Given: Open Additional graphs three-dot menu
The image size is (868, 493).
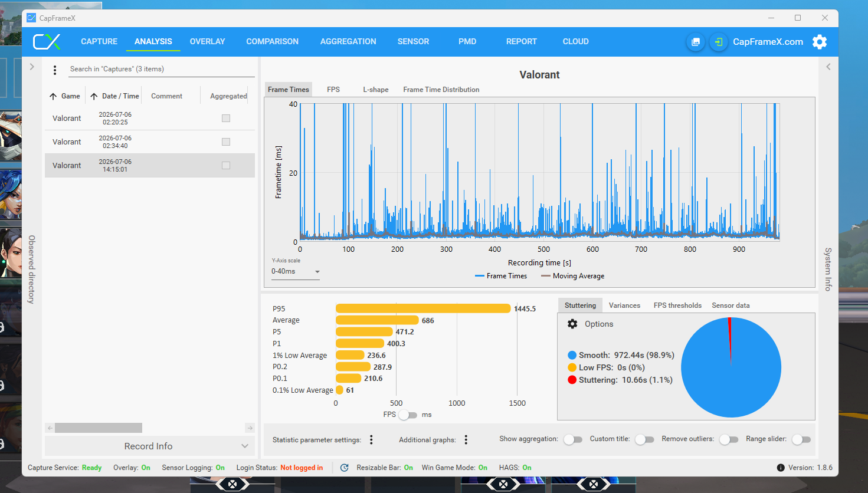Looking at the screenshot, I should [466, 439].
